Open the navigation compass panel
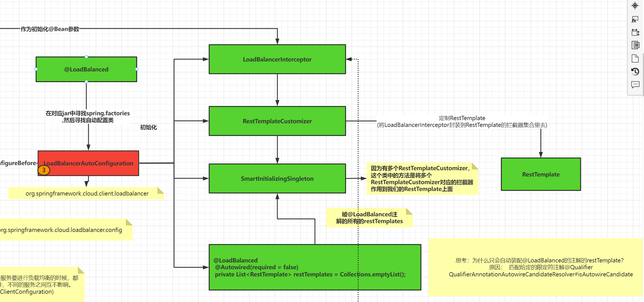Viewport: 644px width, 302px height. pyautogui.click(x=635, y=5)
